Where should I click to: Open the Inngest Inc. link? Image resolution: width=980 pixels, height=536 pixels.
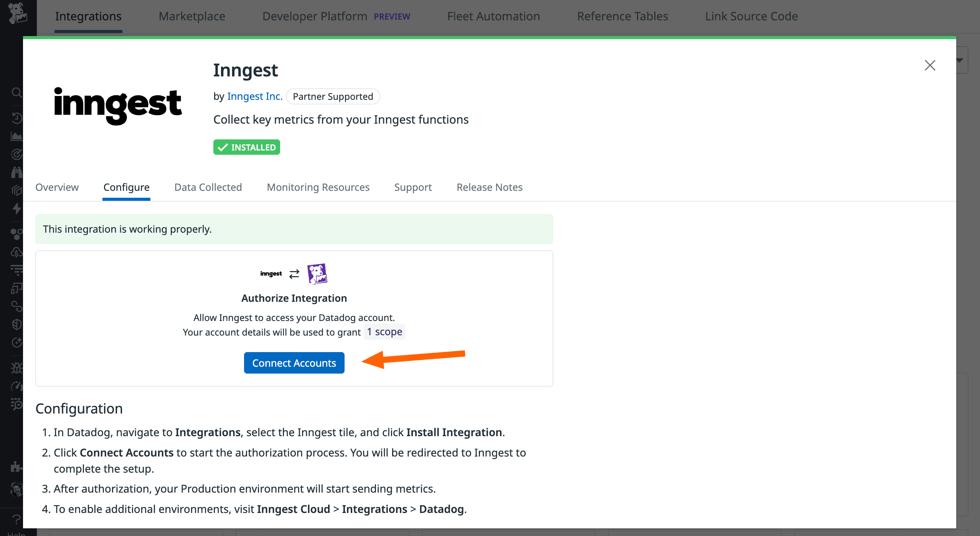(x=254, y=96)
